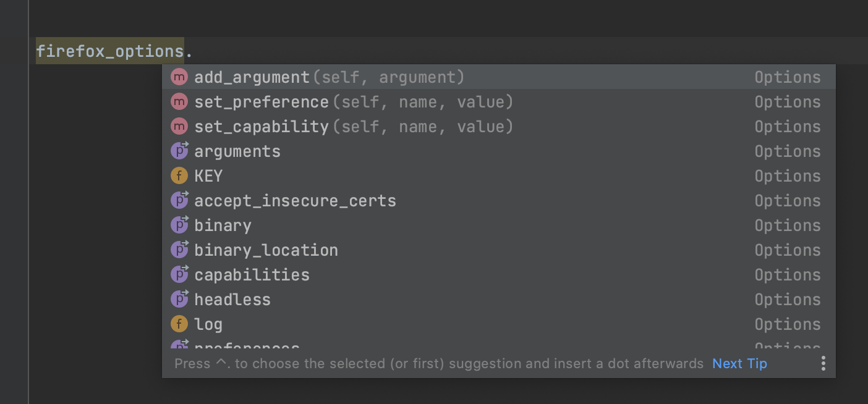The width and height of the screenshot is (868, 404).
Task: Click the property icon beside headless
Action: coord(179,300)
